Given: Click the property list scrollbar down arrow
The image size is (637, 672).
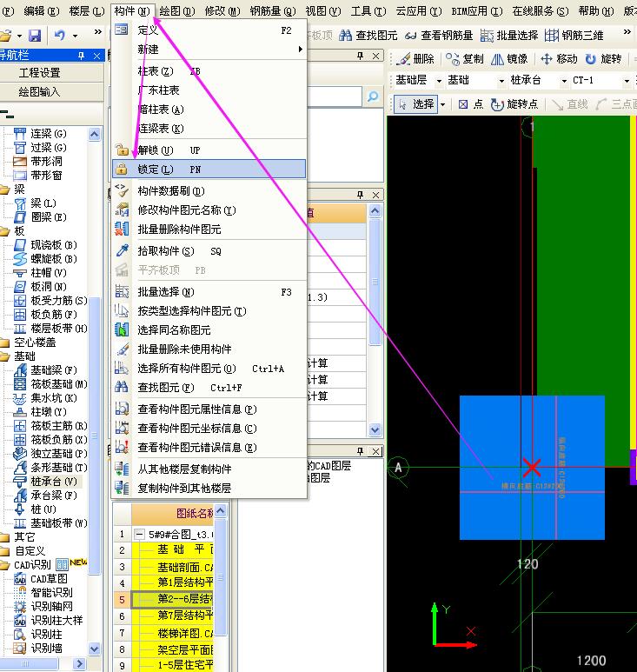Looking at the screenshot, I should pos(375,429).
